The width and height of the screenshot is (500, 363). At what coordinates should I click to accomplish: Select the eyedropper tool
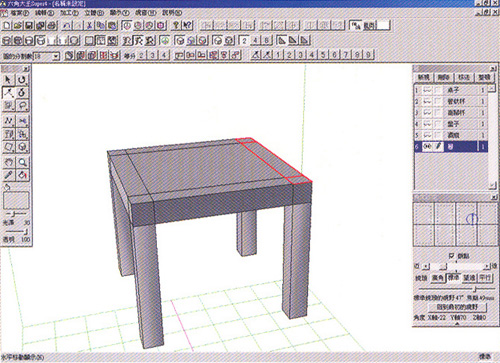[x=9, y=175]
